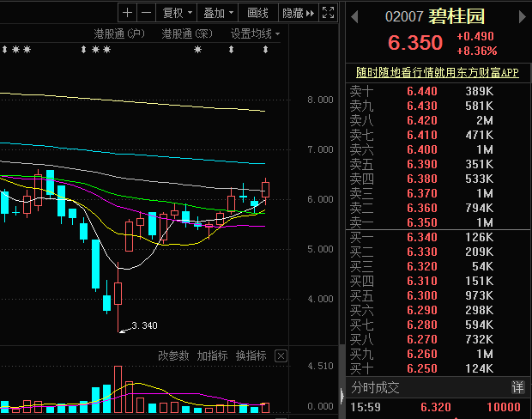This screenshot has width=532, height=419.
Task: Select the 画线 drawing tool
Action: coord(258,13)
